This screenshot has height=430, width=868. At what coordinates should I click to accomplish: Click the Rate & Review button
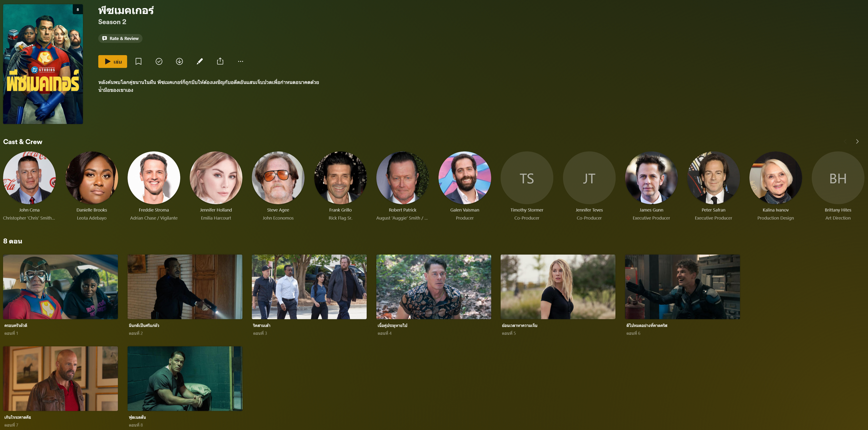pos(120,39)
